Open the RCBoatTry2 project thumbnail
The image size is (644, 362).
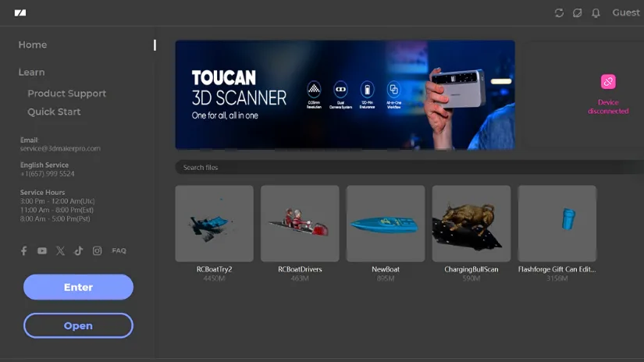pos(214,223)
